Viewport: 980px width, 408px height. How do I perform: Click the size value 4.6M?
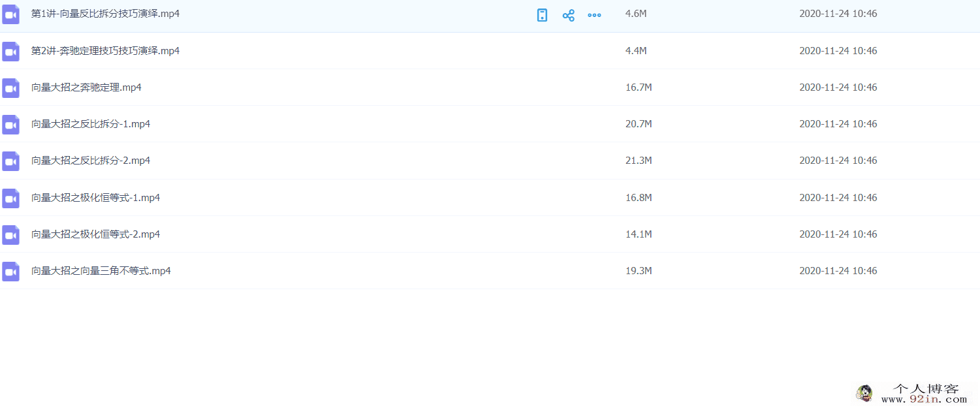pos(636,14)
